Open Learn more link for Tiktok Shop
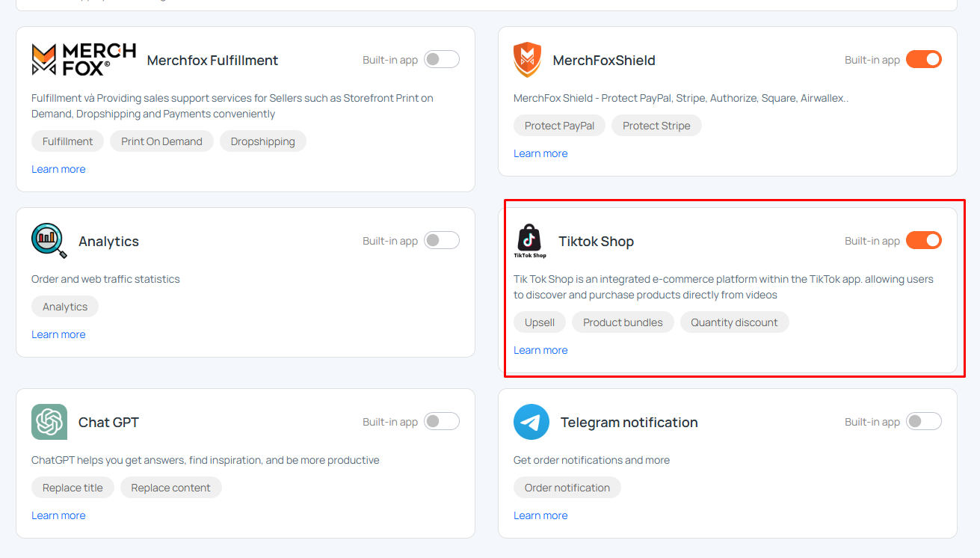980x558 pixels. tap(540, 350)
